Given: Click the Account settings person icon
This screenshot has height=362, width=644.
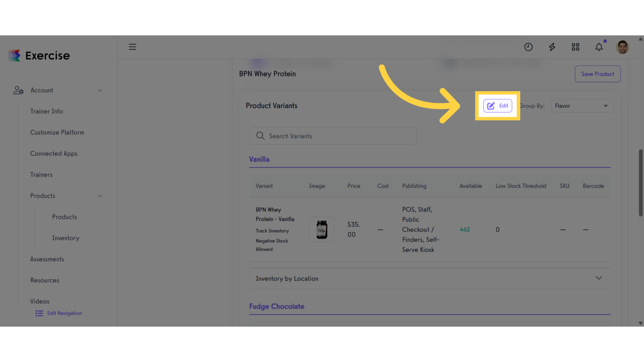Looking at the screenshot, I should (18, 90).
